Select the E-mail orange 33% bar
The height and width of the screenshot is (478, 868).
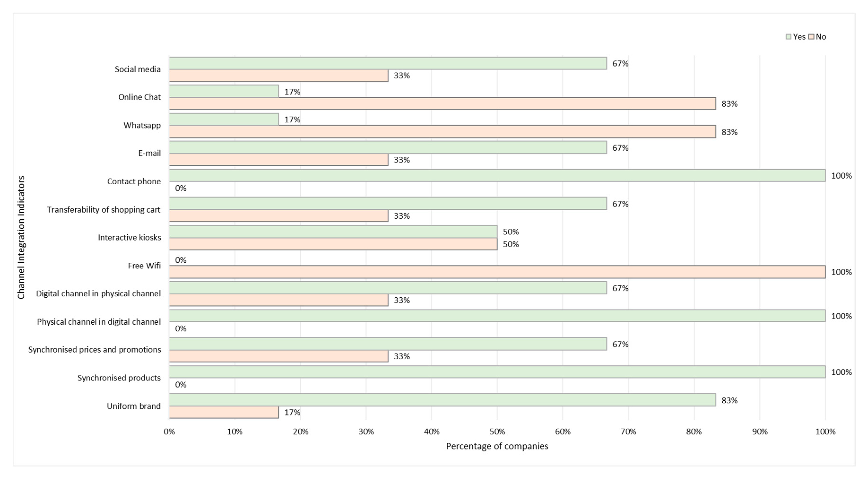coord(278,160)
